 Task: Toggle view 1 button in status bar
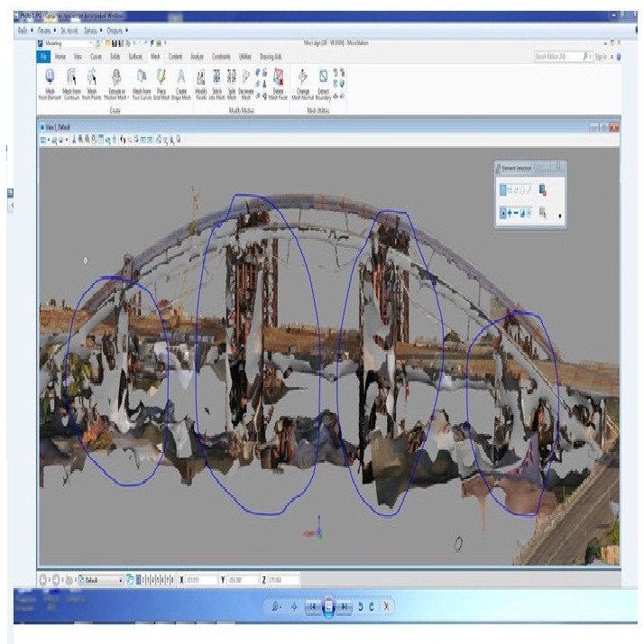[138, 580]
